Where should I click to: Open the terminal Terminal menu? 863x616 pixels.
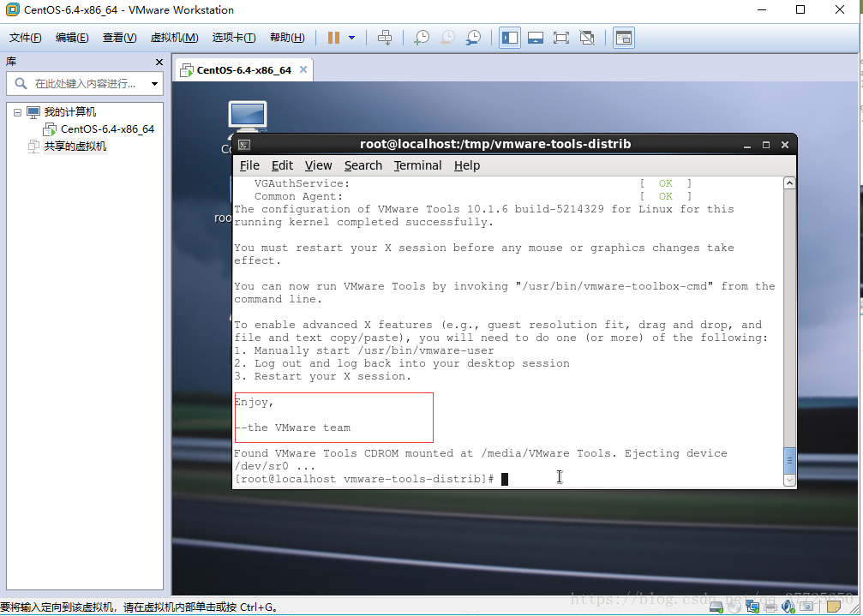(417, 165)
